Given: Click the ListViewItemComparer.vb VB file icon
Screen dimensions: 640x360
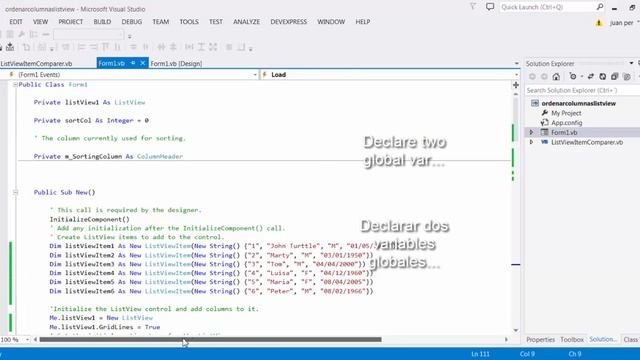Looking at the screenshot, I should (544, 142).
